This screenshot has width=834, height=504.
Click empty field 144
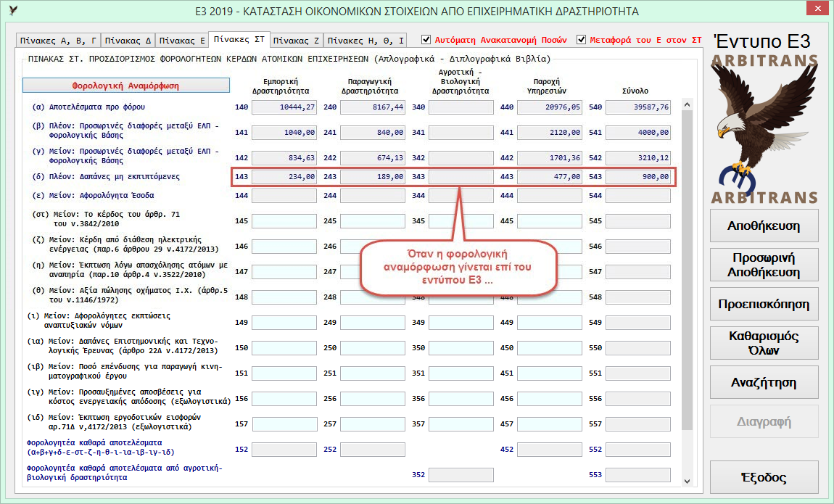[284, 196]
